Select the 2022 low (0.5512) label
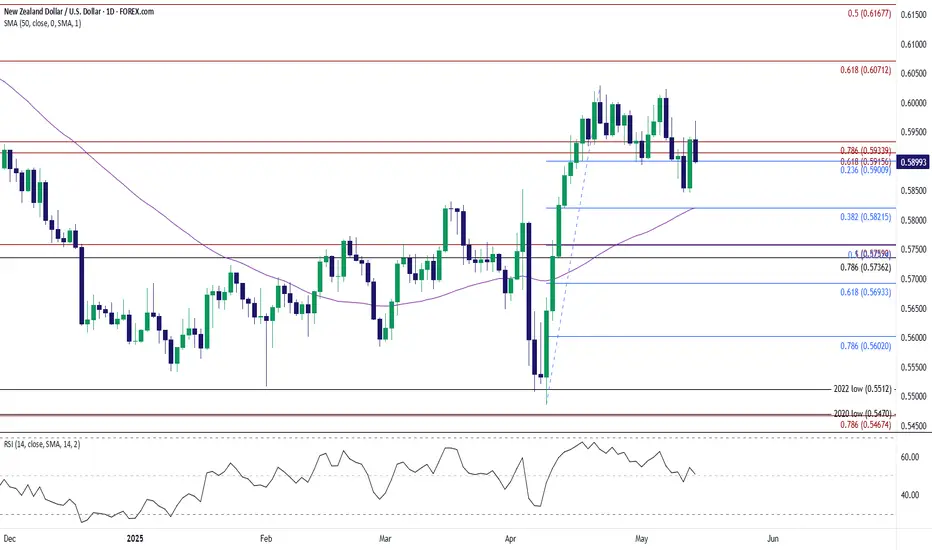Image resolution: width=932 pixels, height=550 pixels. [x=862, y=389]
